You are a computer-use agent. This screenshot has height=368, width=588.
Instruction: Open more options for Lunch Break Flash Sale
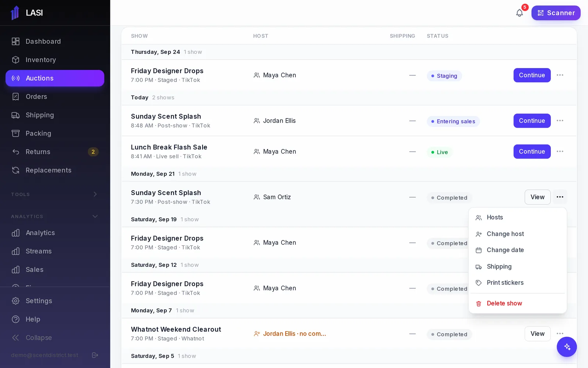(560, 152)
